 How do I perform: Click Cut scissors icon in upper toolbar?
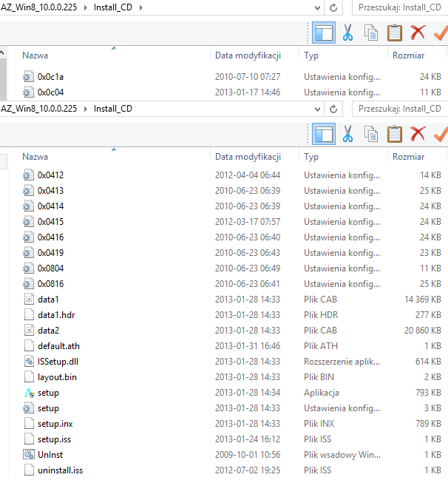(x=347, y=33)
